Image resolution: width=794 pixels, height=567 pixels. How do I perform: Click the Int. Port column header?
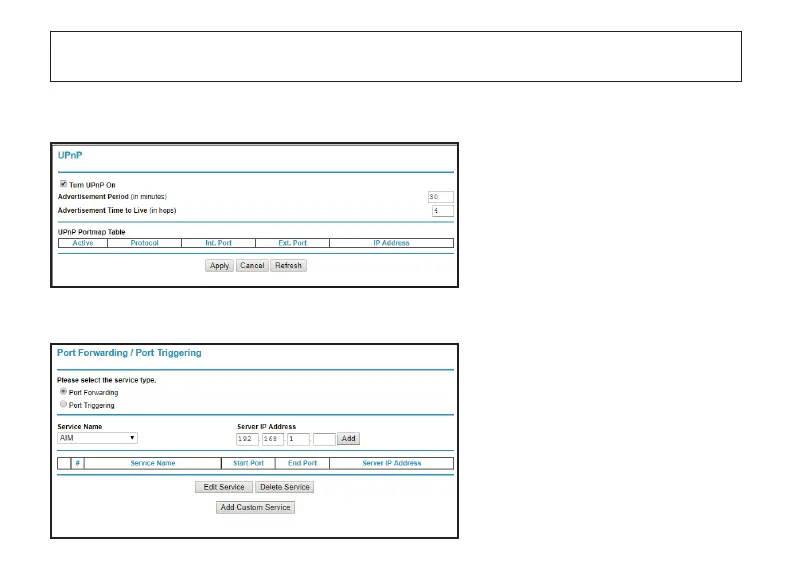[218, 243]
